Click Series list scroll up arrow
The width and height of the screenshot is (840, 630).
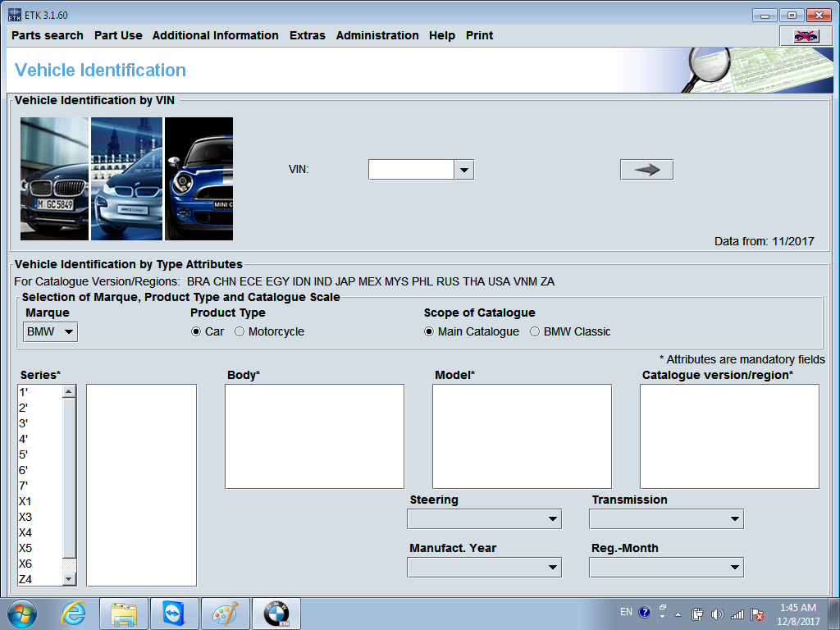69,391
